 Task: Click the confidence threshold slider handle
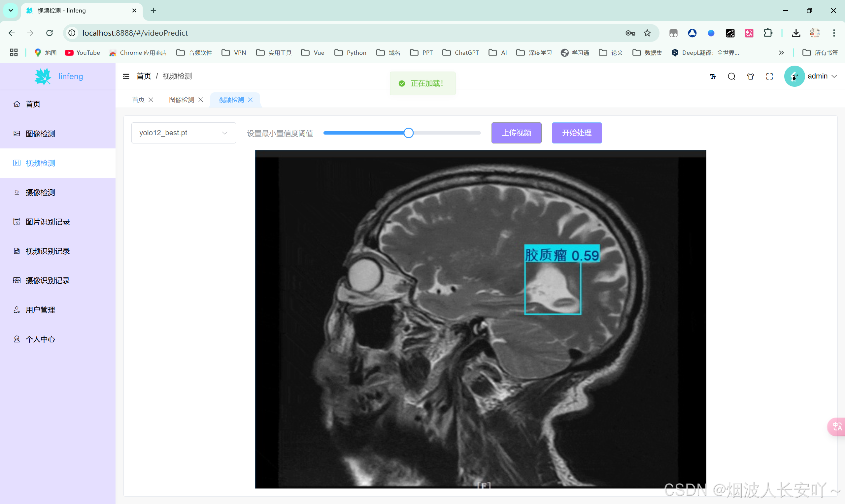point(408,133)
